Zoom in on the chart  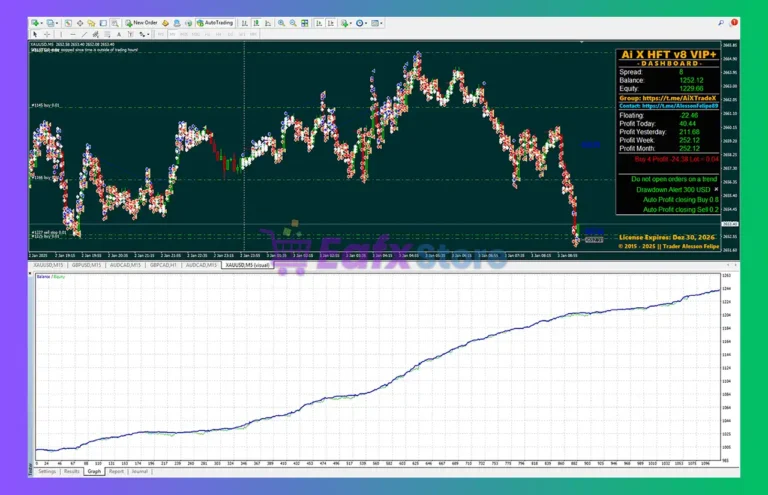point(282,23)
